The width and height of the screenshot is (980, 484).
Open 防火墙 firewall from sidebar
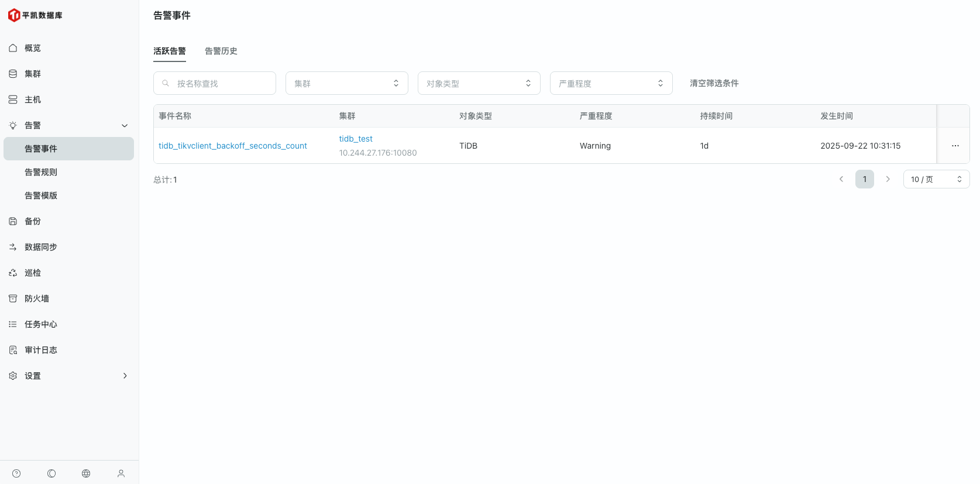(37, 298)
